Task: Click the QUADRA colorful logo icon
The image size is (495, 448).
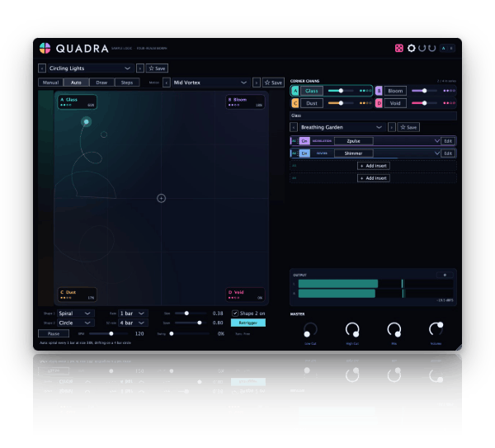Action: point(45,49)
